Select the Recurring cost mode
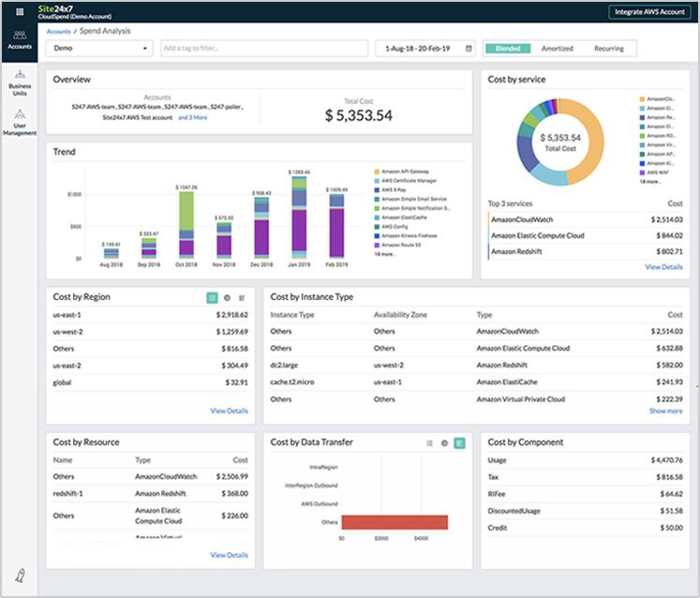700x598 pixels. [608, 48]
